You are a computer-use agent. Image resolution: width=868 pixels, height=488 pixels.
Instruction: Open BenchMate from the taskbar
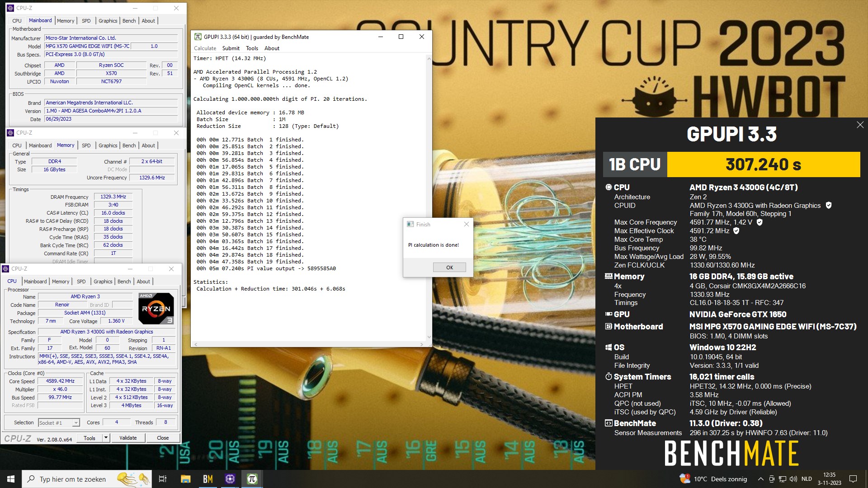coord(208,479)
